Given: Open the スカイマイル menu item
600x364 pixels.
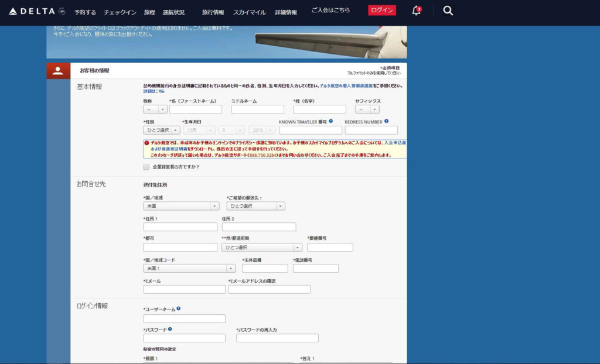Looking at the screenshot, I should (249, 12).
